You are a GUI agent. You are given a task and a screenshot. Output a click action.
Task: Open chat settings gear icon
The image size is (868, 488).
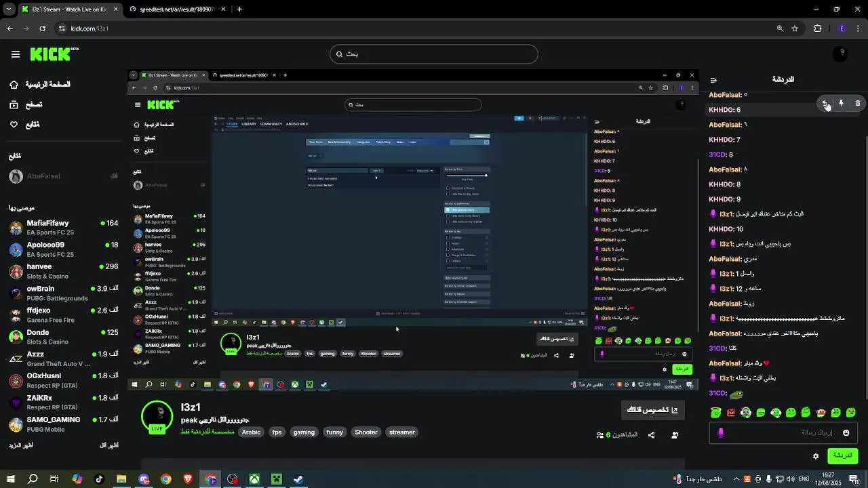click(x=816, y=456)
